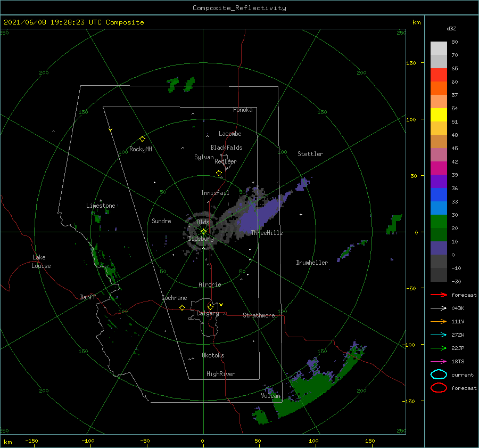Click the yellow 51 dBZ color swatch

pyautogui.click(x=439, y=115)
